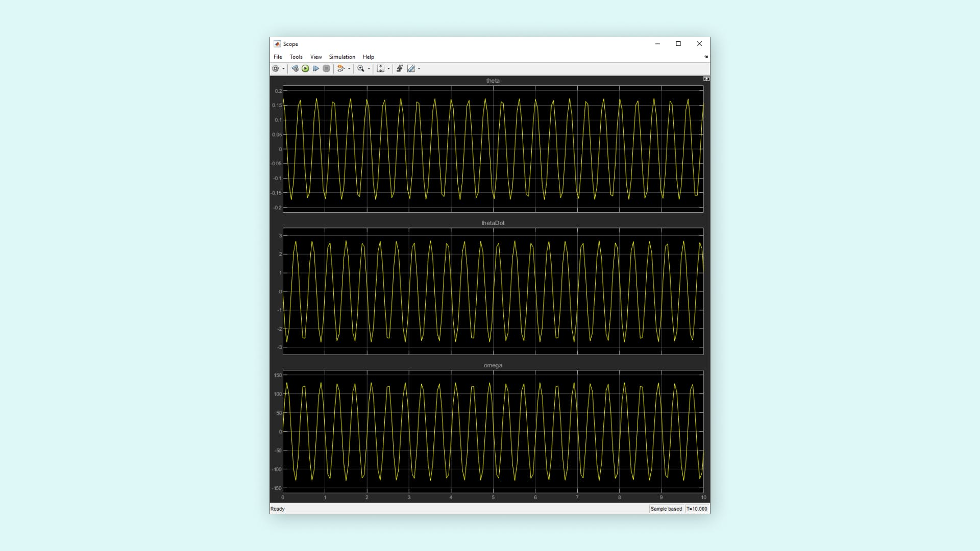The image size is (980, 551).
Task: Close the Scope window
Action: 699,44
